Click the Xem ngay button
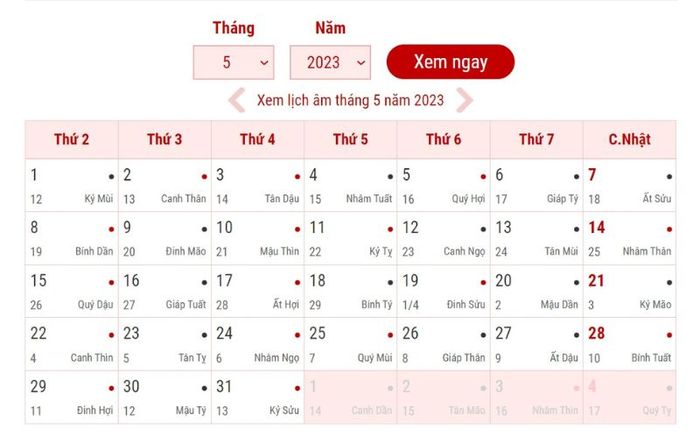Viewport: 700px width, 438px height. click(x=450, y=62)
